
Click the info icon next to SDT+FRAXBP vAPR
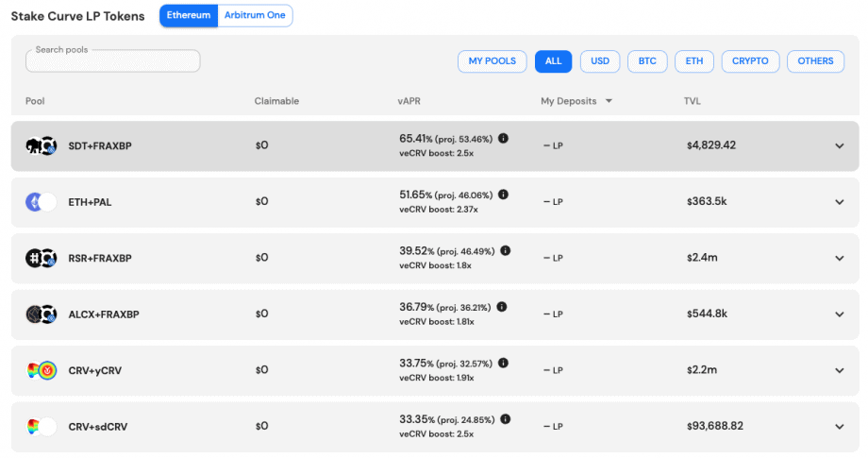(x=503, y=139)
